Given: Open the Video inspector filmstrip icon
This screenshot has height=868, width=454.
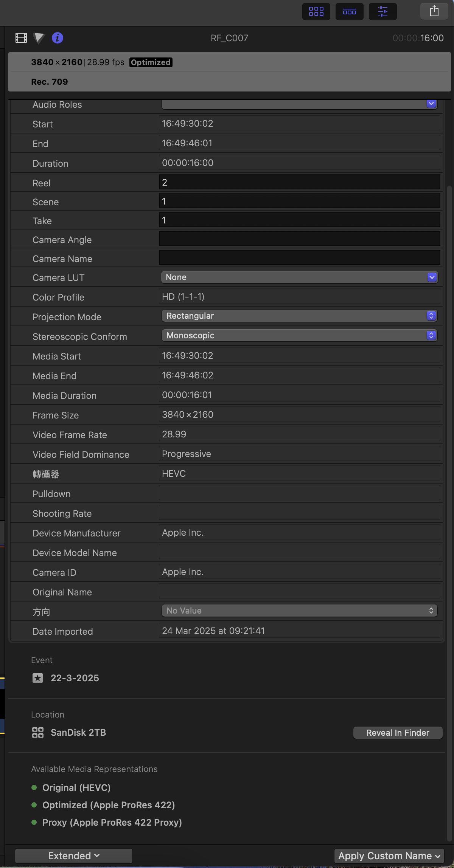Looking at the screenshot, I should [21, 38].
